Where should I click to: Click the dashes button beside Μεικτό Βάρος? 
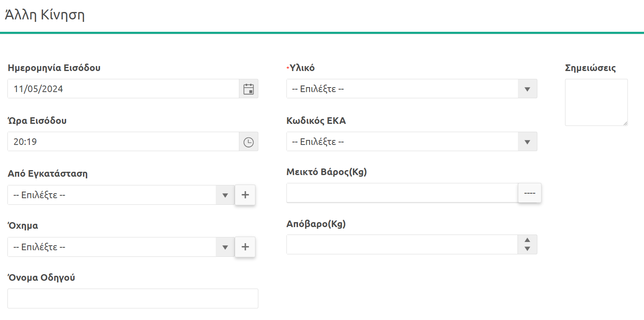530,193
